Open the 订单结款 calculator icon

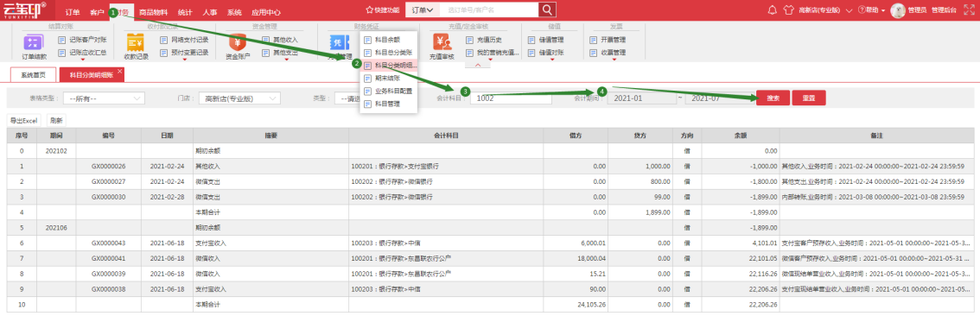click(33, 43)
